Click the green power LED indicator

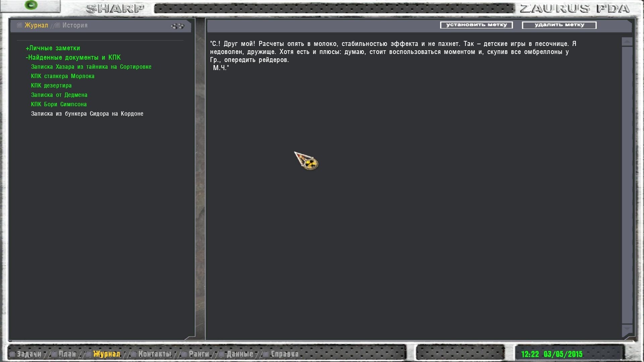point(32,5)
